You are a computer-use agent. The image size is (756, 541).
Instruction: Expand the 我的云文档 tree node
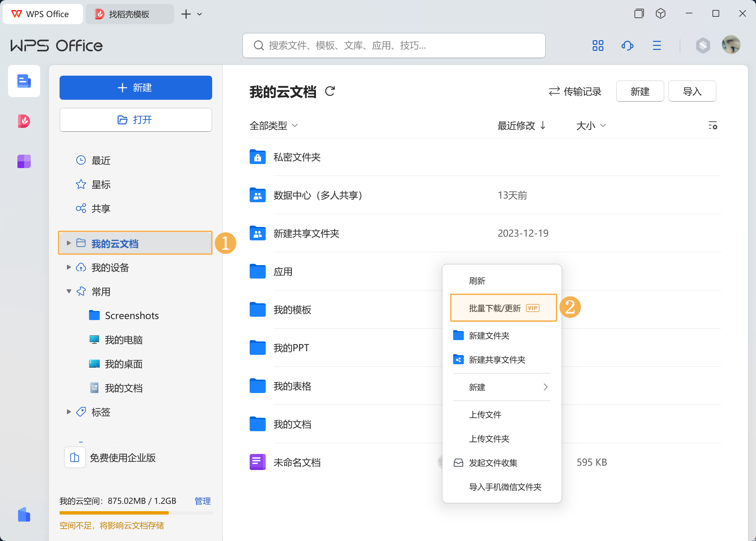tap(69, 243)
